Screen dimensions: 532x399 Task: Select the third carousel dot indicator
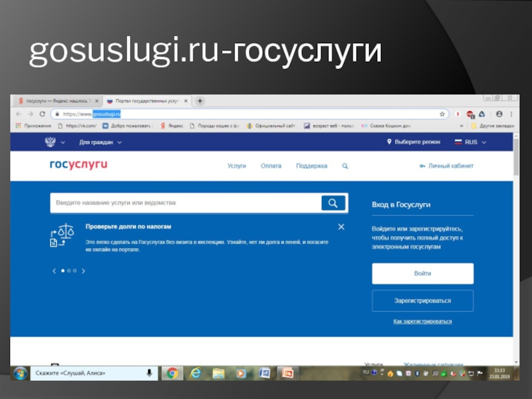pyautogui.click(x=75, y=271)
